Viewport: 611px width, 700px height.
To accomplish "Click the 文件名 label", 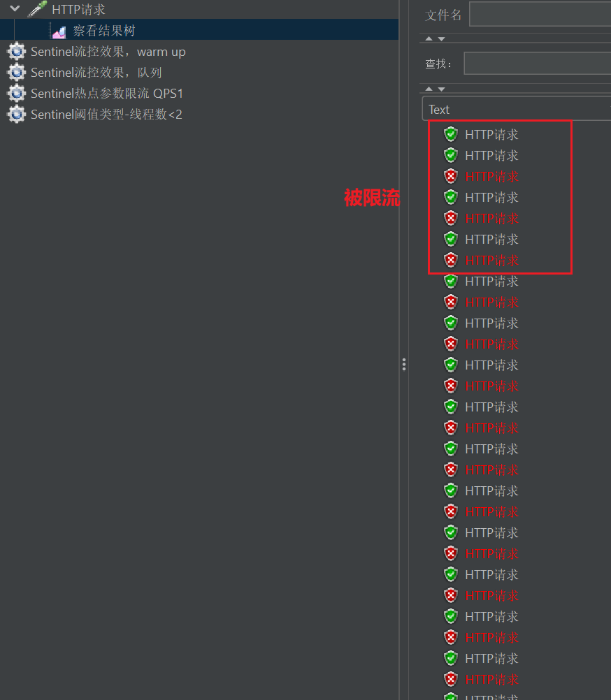I will 443,15.
